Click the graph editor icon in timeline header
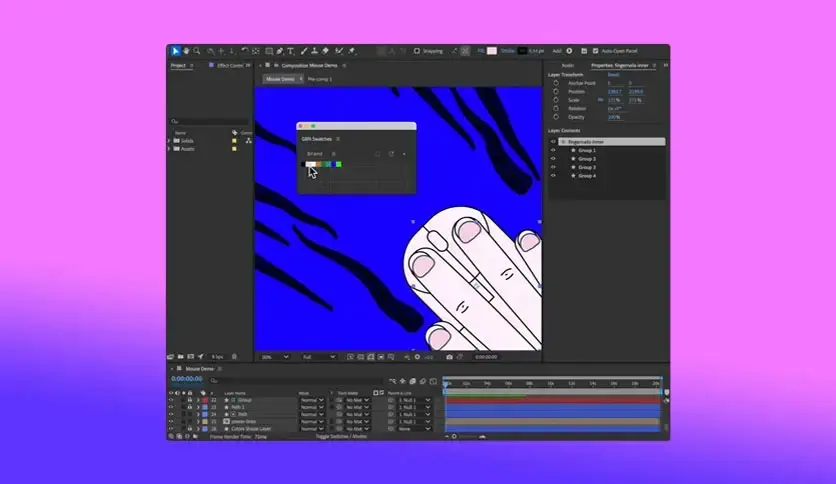836x484 pixels. pyautogui.click(x=433, y=381)
